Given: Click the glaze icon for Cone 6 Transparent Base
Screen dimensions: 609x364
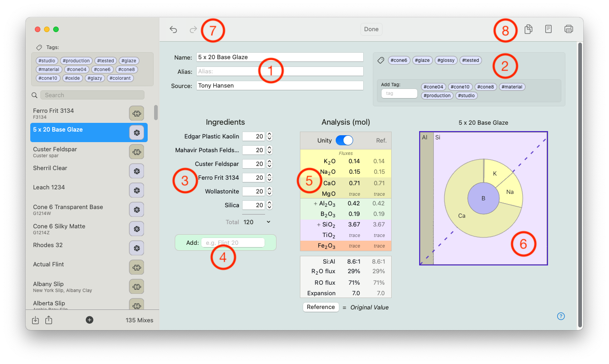Looking at the screenshot, I should coord(136,210).
